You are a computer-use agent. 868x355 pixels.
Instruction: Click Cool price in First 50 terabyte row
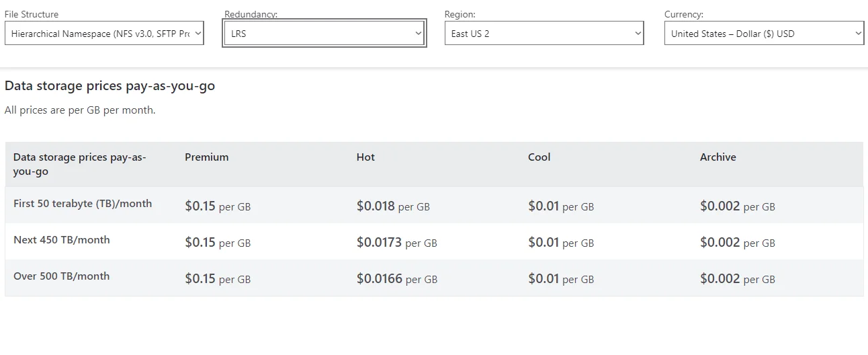click(x=561, y=206)
